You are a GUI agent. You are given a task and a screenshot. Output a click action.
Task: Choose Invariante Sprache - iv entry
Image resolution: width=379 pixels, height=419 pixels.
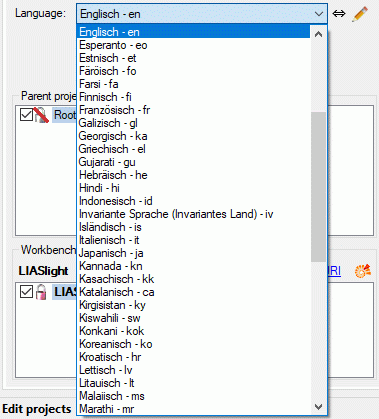pyautogui.click(x=194, y=214)
